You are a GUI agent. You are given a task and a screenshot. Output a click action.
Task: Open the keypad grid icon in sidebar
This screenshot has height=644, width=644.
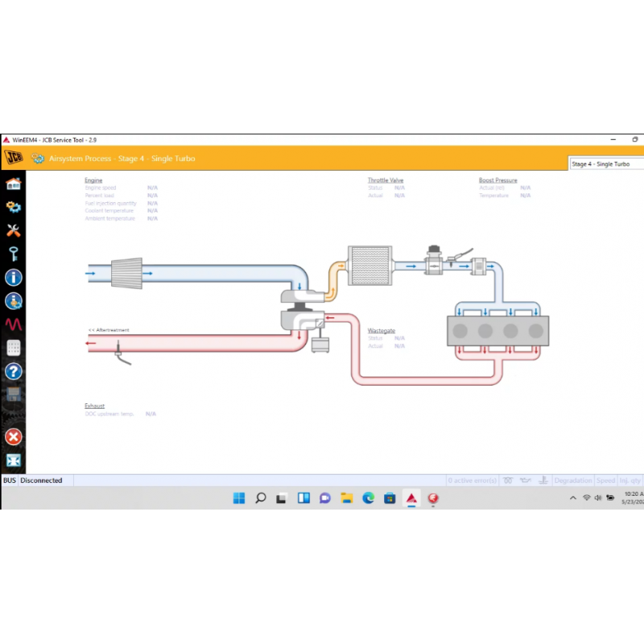coord(14,347)
